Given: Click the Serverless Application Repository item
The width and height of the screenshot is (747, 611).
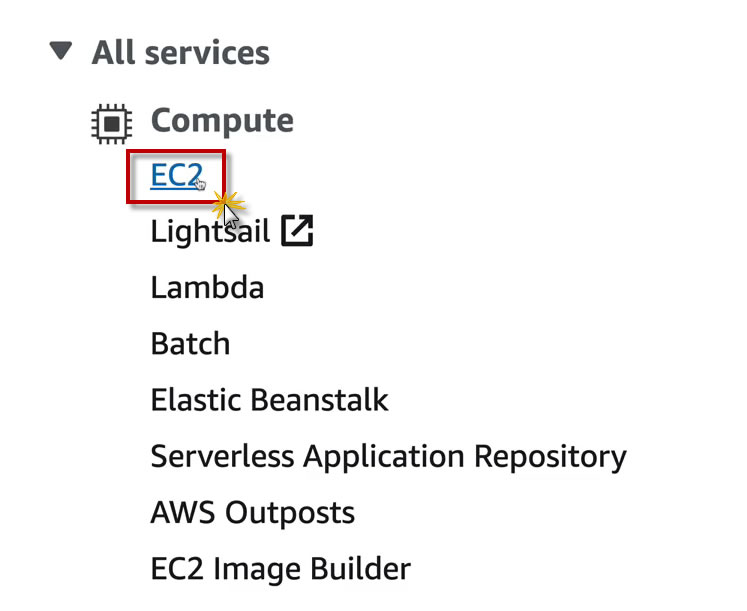Looking at the screenshot, I should [388, 457].
